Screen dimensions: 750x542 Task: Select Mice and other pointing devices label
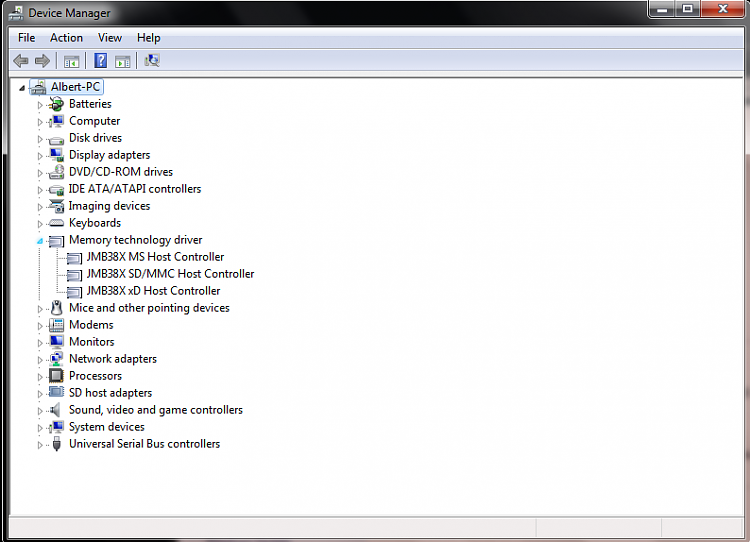click(x=149, y=308)
